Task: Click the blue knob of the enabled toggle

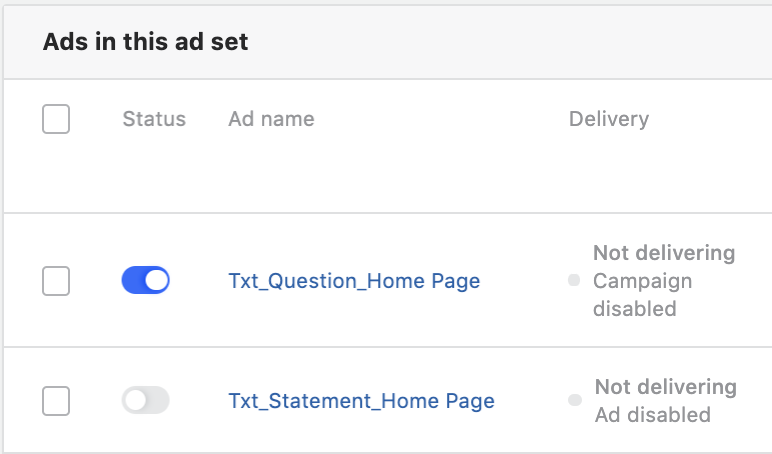Action: (x=156, y=281)
